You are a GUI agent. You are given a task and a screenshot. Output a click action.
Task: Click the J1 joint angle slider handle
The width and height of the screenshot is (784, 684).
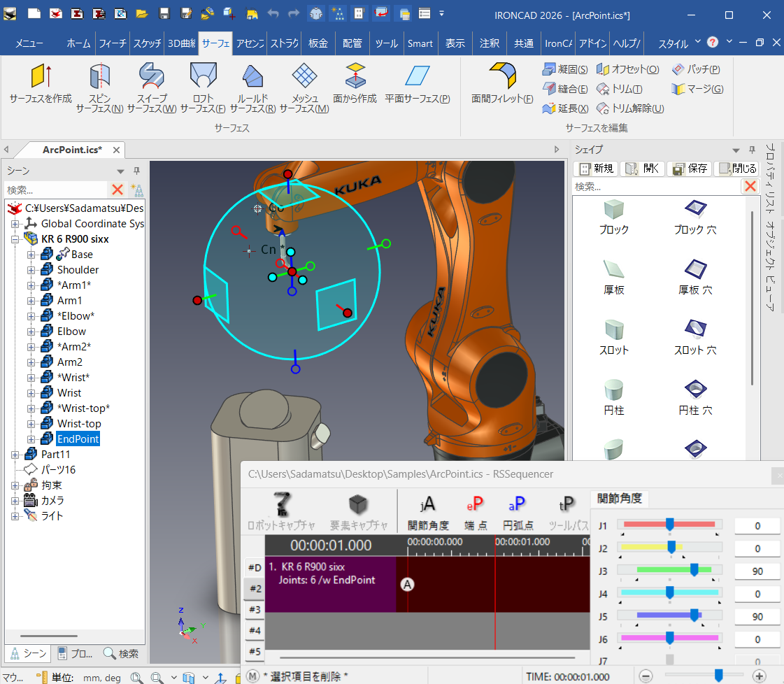[669, 524]
